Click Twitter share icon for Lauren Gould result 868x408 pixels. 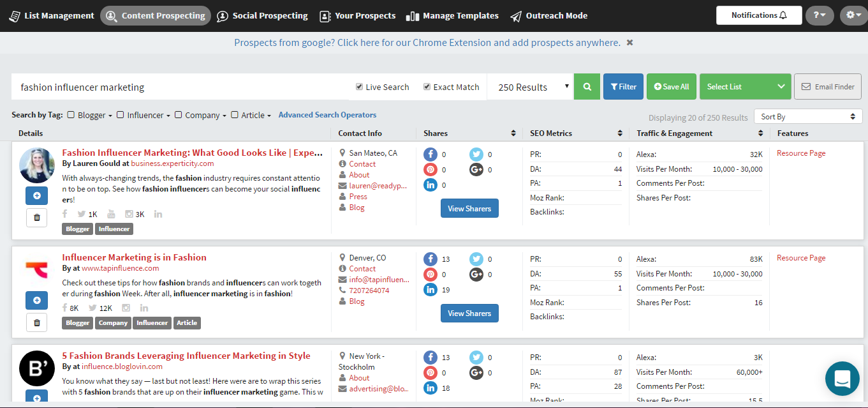(476, 154)
